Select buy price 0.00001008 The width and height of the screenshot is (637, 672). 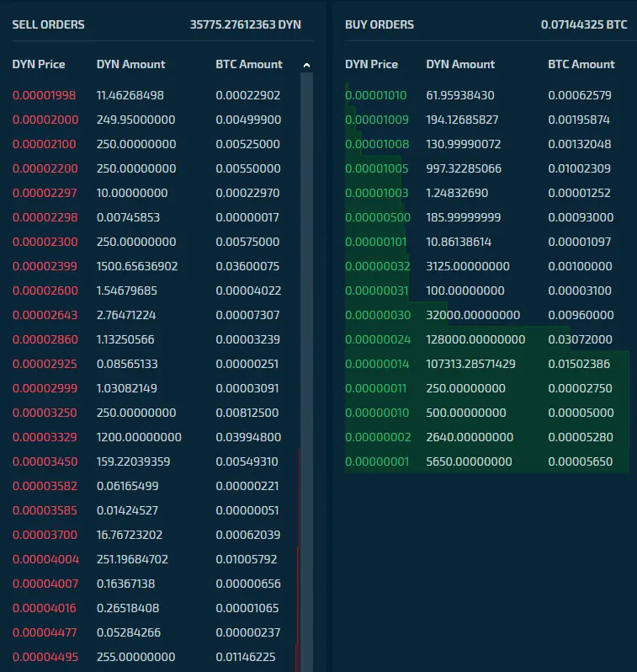tap(377, 144)
